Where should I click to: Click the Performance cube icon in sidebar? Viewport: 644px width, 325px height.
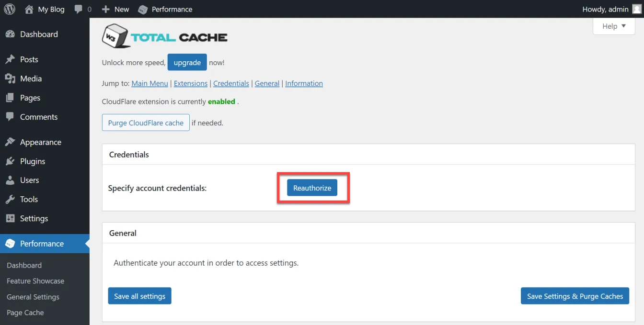10,244
